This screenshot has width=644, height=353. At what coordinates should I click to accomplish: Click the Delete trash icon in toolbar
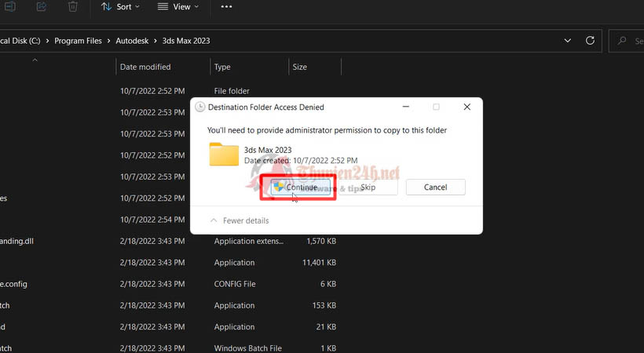pyautogui.click(x=73, y=7)
